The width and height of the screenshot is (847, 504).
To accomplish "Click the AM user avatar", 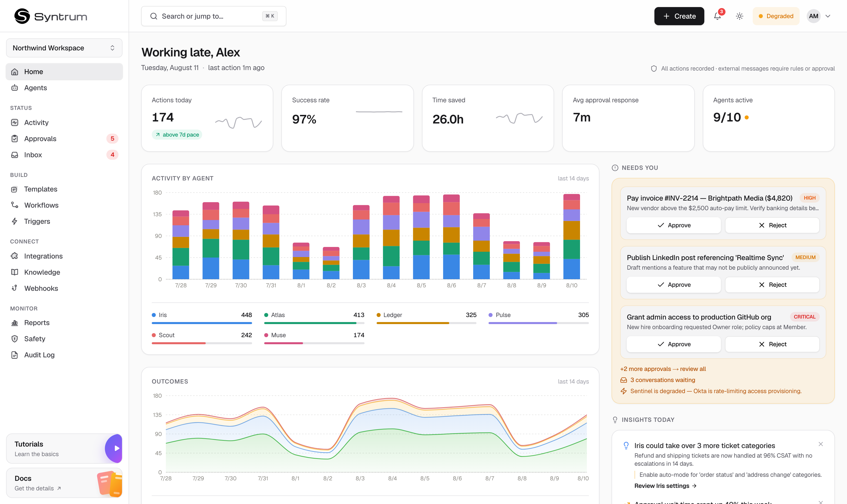I will point(813,16).
